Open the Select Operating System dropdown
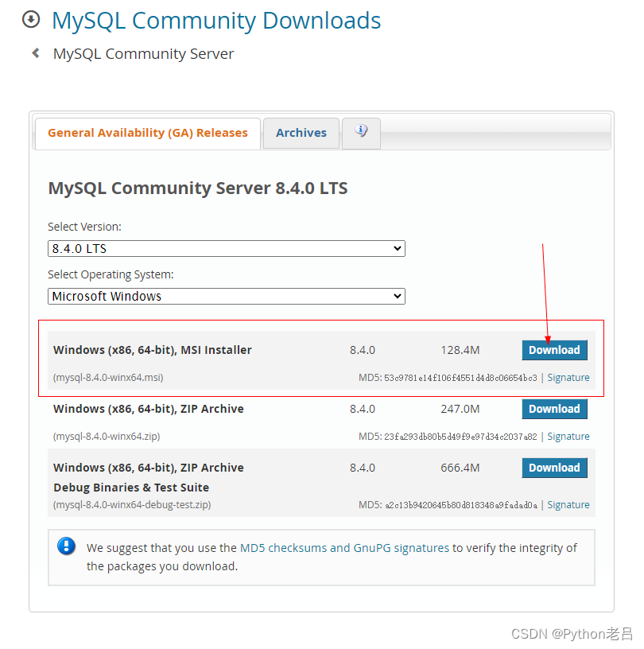 click(227, 297)
